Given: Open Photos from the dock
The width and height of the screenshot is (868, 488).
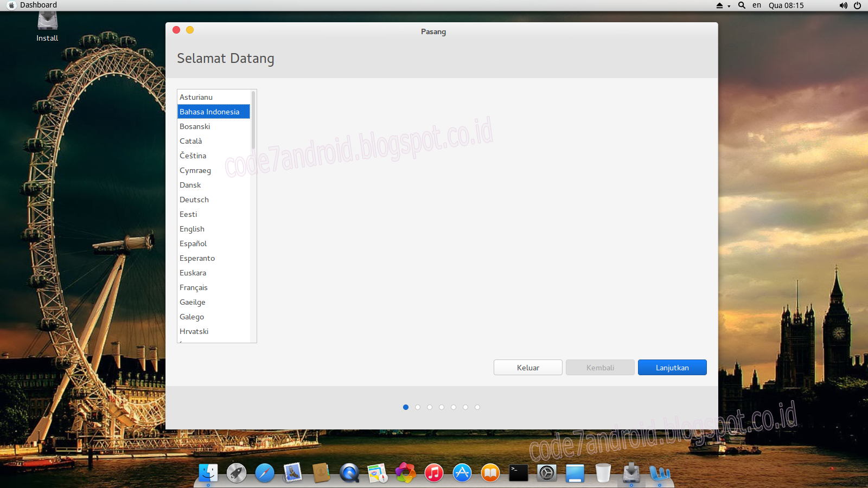Looking at the screenshot, I should point(405,472).
